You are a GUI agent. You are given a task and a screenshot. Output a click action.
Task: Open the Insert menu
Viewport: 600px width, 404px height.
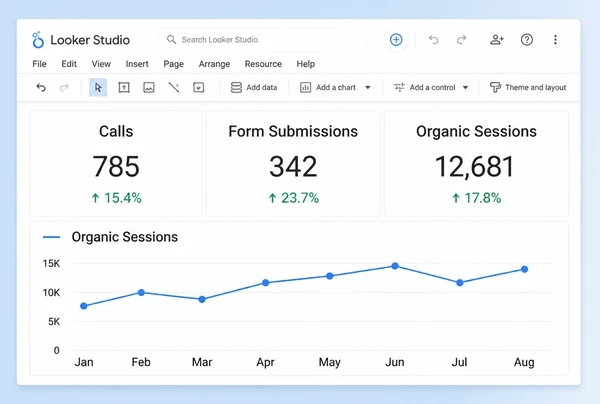[x=137, y=64]
